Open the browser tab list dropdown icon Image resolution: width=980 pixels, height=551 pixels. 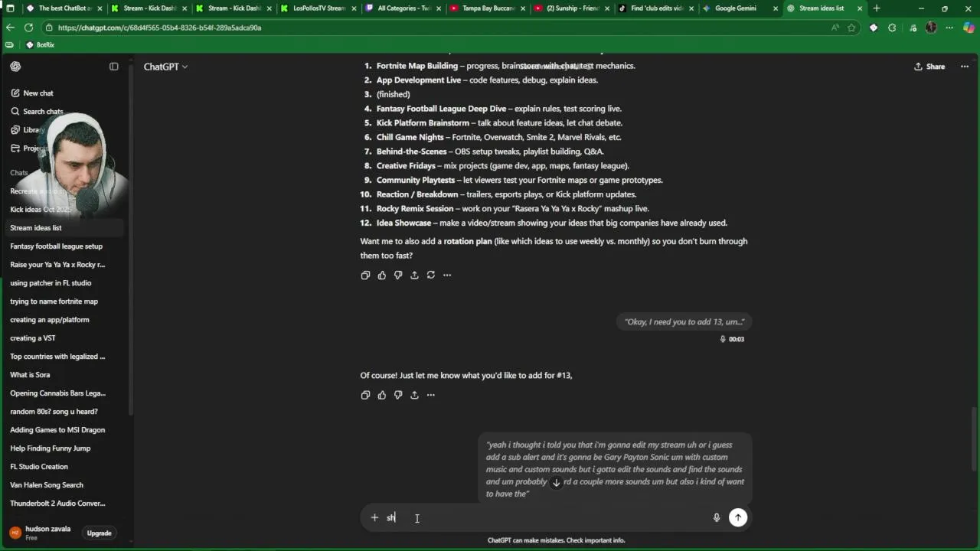click(10, 8)
